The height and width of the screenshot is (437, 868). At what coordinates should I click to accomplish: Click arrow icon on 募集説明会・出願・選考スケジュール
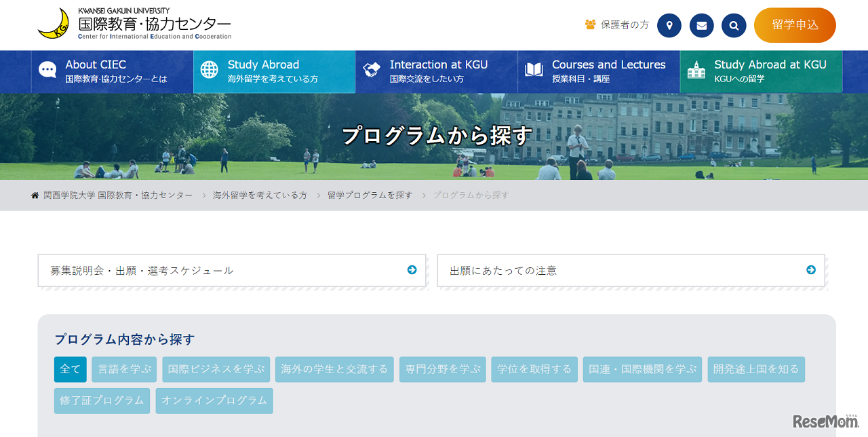pos(412,270)
